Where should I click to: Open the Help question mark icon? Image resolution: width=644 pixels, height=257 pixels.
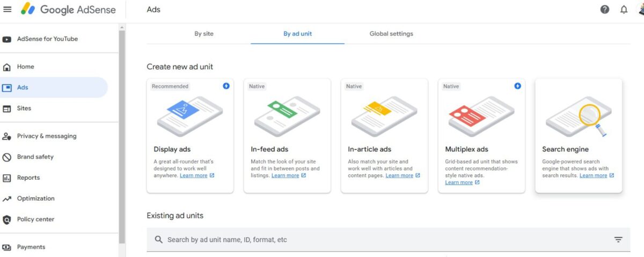coord(605,10)
